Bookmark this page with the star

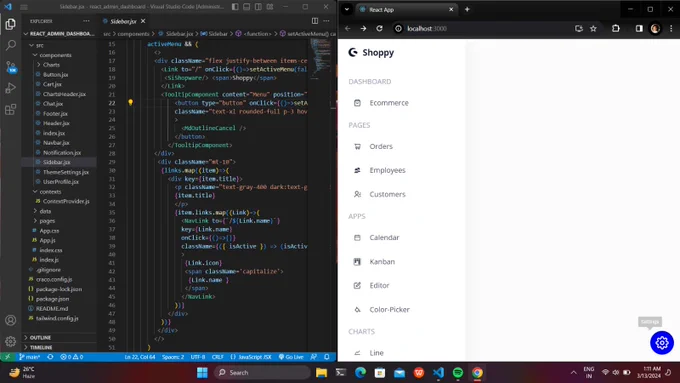(593, 28)
